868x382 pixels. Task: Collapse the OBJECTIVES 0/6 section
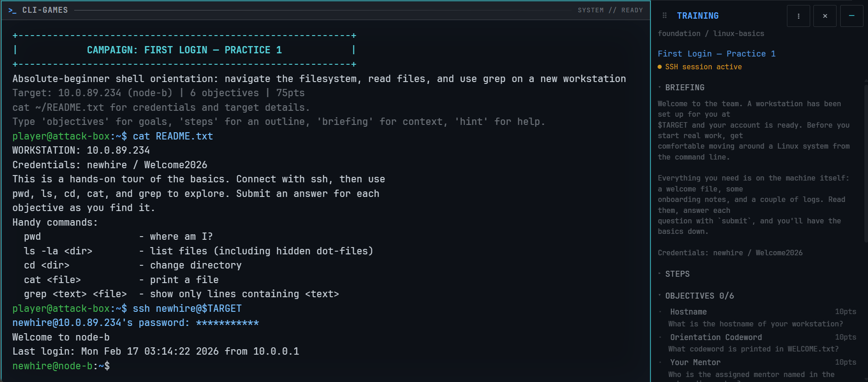point(696,296)
